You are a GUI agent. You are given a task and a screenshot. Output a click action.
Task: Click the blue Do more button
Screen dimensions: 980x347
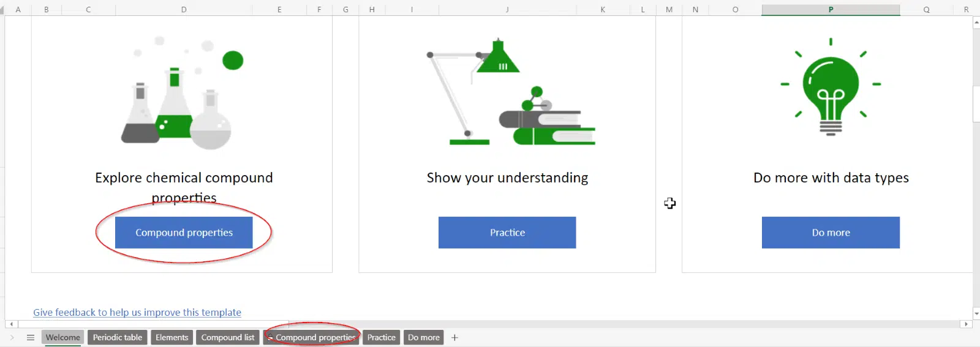[x=831, y=233]
